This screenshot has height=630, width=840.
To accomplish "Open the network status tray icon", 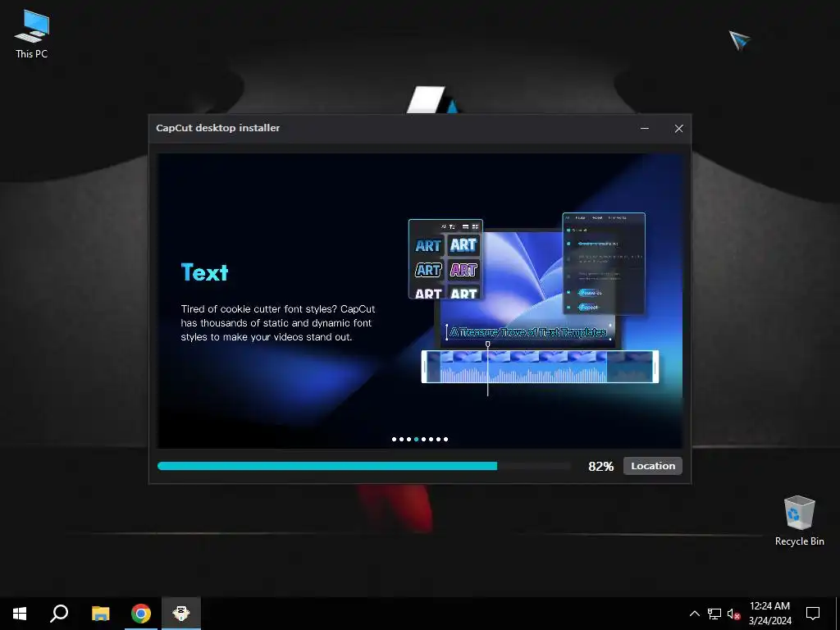I will [714, 614].
